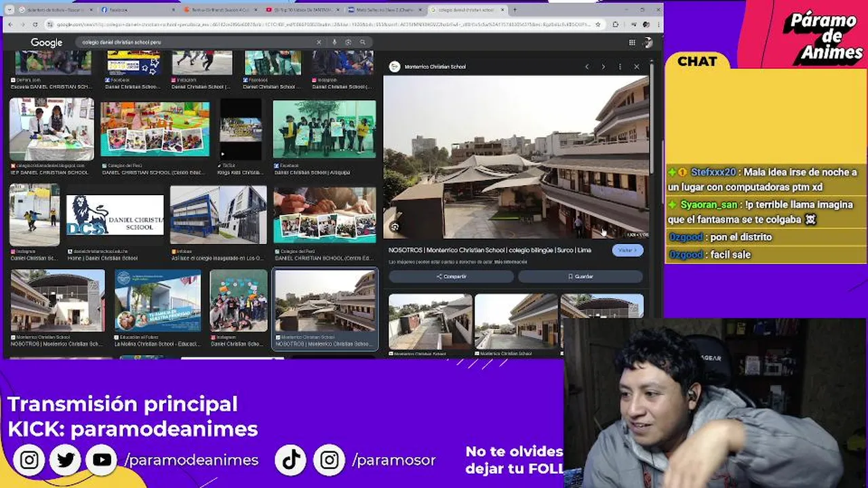Submit search with the magnifier icon

coord(363,42)
